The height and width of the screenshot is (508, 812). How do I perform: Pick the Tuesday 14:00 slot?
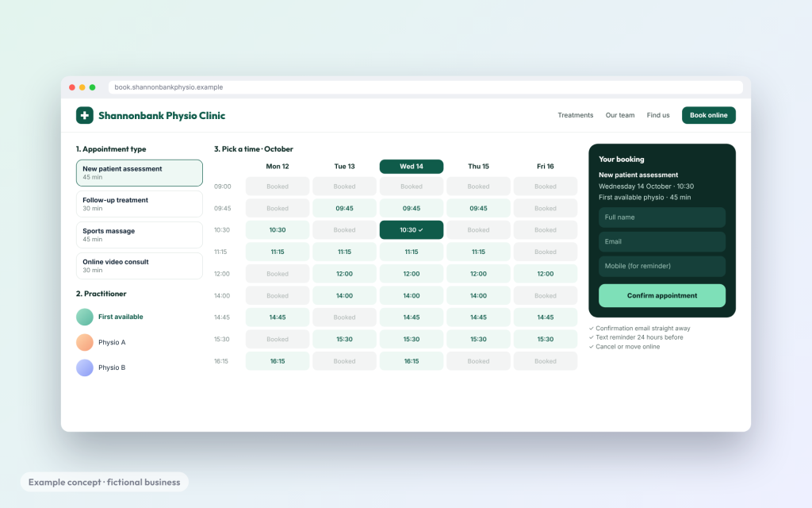[344, 295]
